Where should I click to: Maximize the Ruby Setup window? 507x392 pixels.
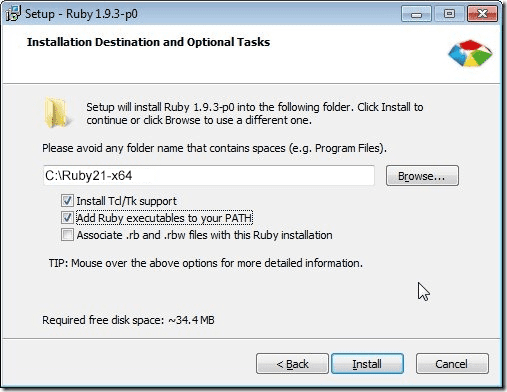click(x=449, y=14)
